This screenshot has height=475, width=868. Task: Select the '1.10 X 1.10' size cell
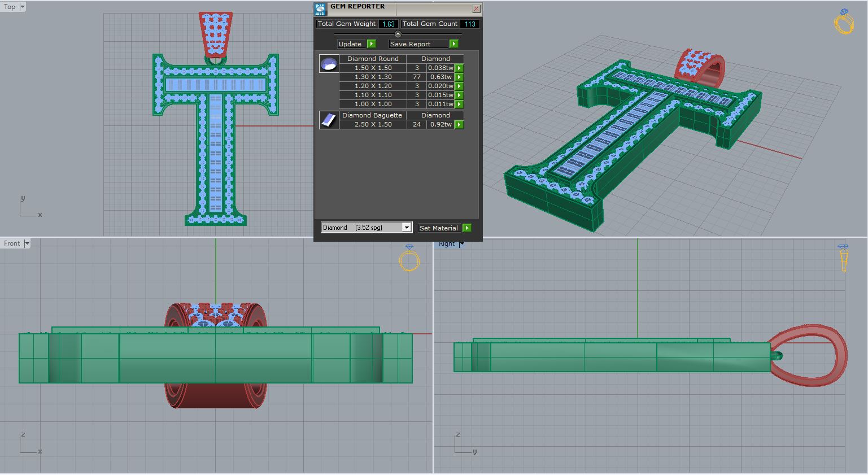(x=373, y=95)
